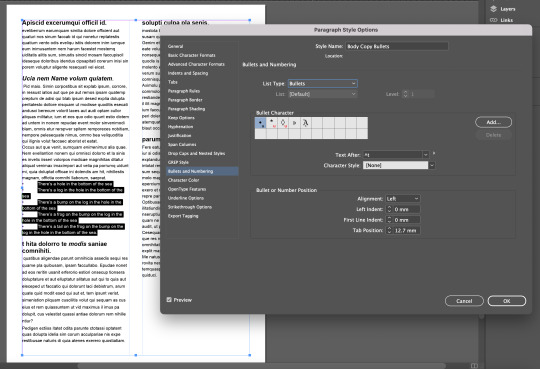Click heading 'Ucia nem Name volum quiatem' in document
This screenshot has height=369, width=540.
pyautogui.click(x=68, y=79)
